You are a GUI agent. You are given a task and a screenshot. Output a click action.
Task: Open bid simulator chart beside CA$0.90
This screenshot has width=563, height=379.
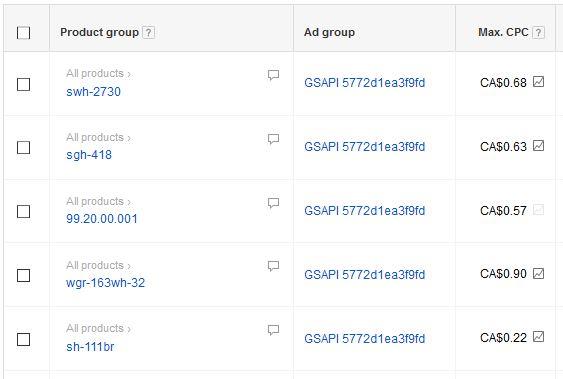(x=538, y=273)
